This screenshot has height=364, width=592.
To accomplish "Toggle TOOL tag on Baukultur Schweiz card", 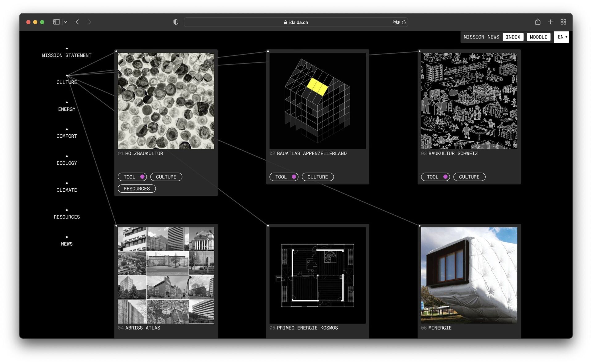I will tap(435, 177).
